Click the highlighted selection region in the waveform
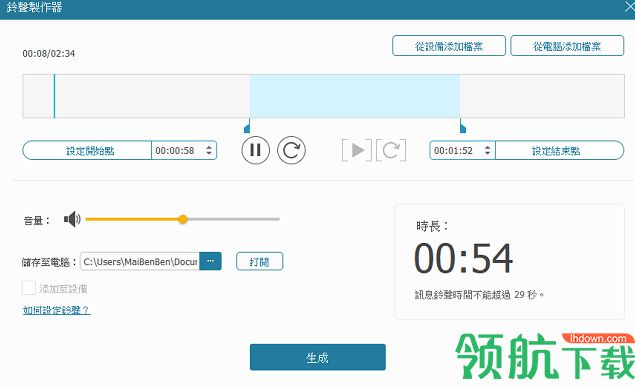 tap(354, 96)
